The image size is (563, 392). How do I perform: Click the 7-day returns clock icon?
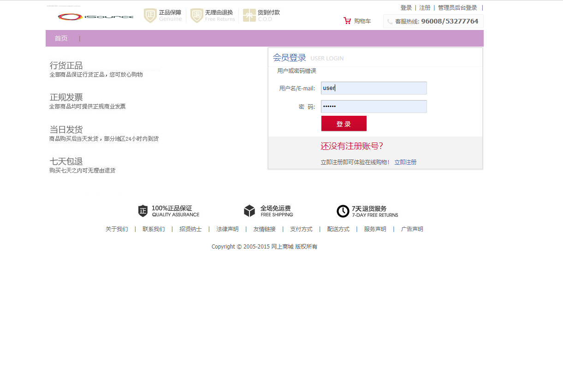[x=343, y=211]
